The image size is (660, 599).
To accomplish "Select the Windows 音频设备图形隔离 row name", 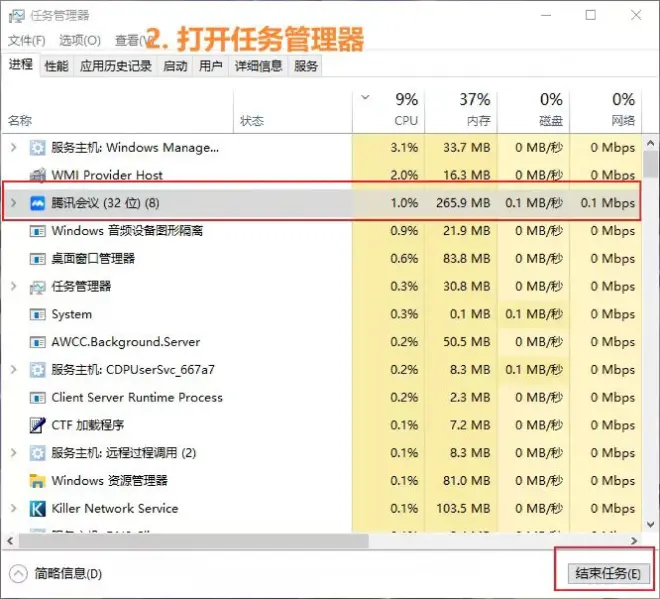I will point(127,231).
